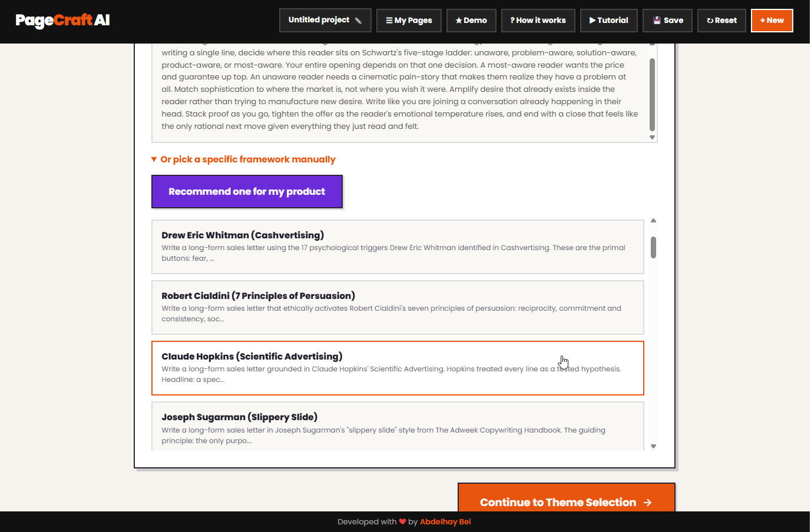Open Abdelhay Bel developer link
The width and height of the screenshot is (811, 532).
pyautogui.click(x=445, y=522)
